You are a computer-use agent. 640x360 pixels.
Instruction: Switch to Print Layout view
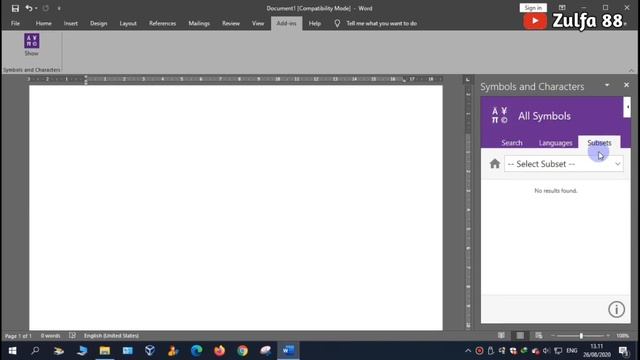(x=520, y=336)
